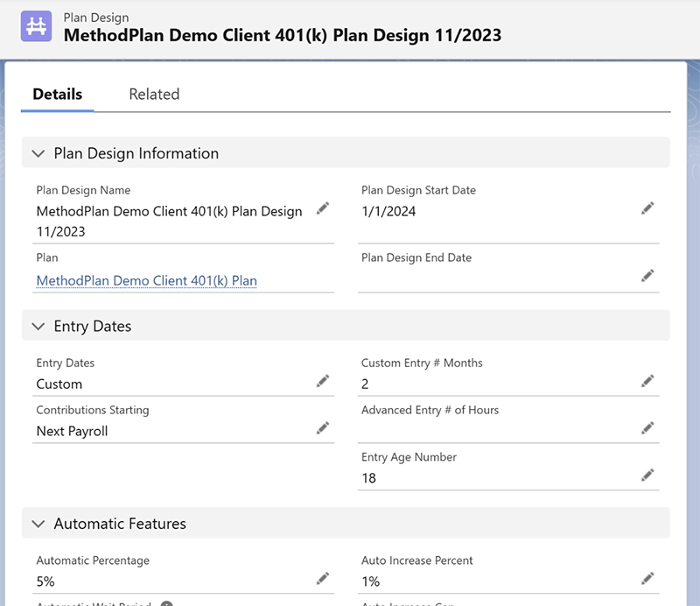Click edit pencil for Entry Age Number
The image size is (700, 606).
647,475
